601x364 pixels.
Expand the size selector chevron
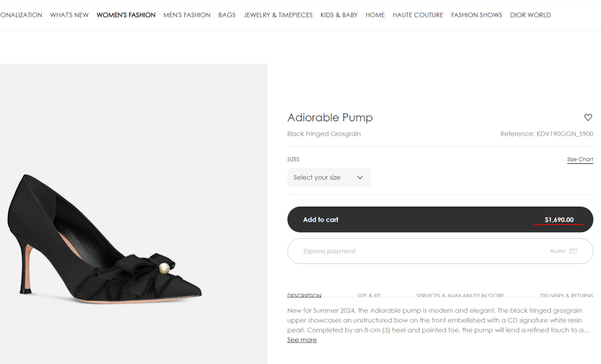coord(360,177)
